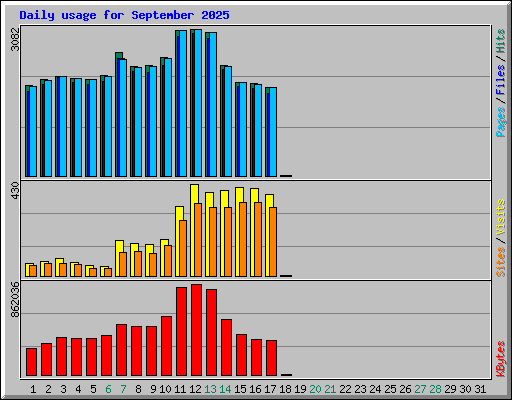Click the red "KBytes" legend label
This screenshot has height=400, width=512.
tap(500, 359)
